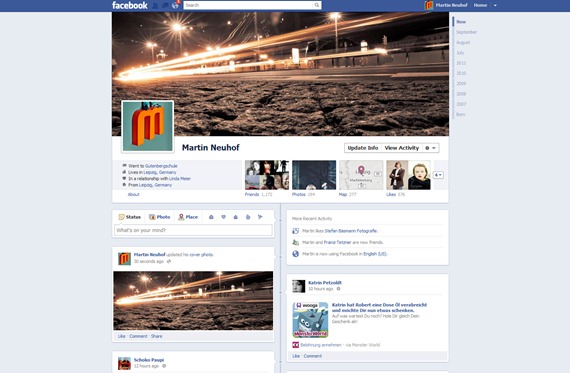
Task: Open the account dropdown arrow next to Home
Action: (x=495, y=5)
